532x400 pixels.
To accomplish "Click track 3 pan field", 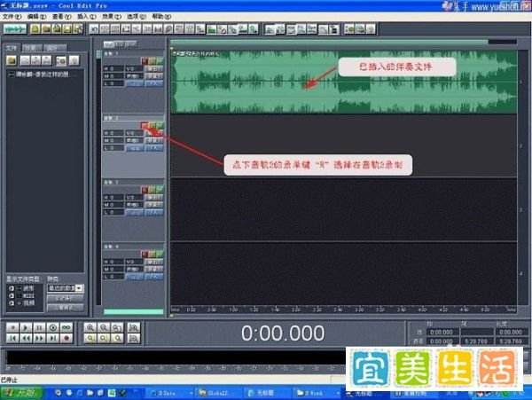I will [135, 205].
